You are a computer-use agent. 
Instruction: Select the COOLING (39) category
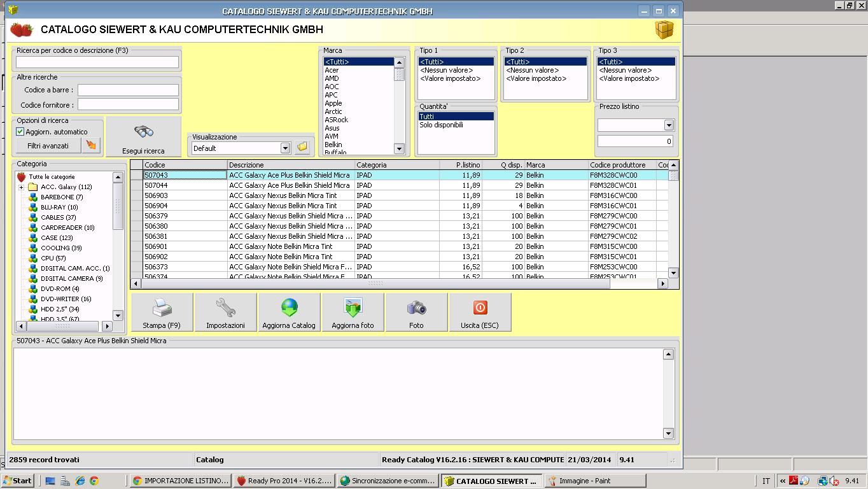click(x=61, y=248)
